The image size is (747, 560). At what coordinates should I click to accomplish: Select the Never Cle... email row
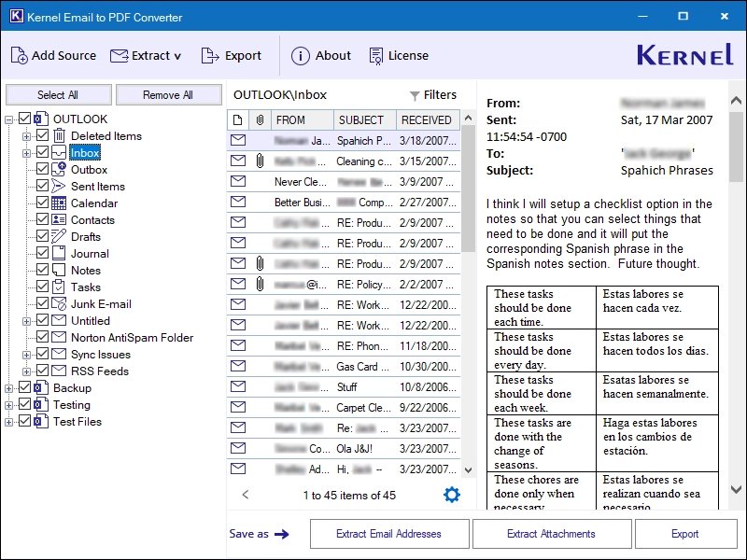[x=344, y=181]
